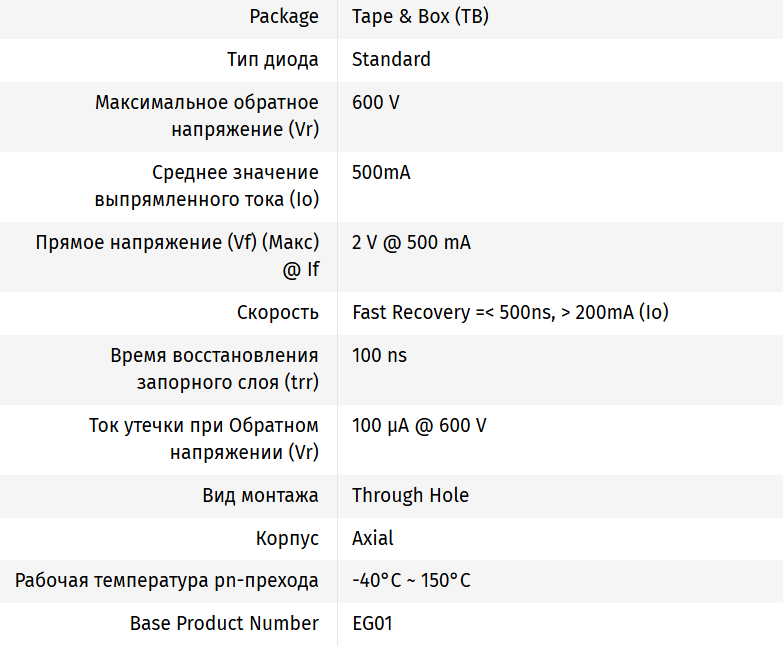This screenshot has width=783, height=658.
Task: Select the 500mA value
Action: (381, 172)
